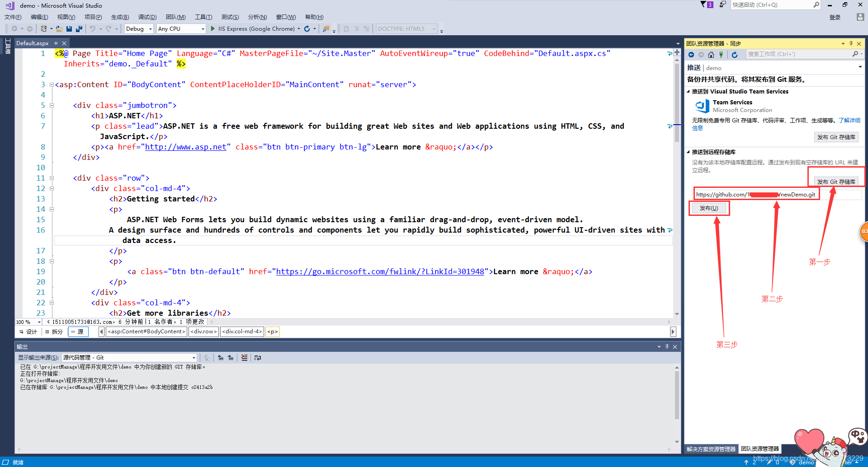868x467 pixels.
Task: Collapse the jumbotron div at line 5
Action: pos(52,106)
